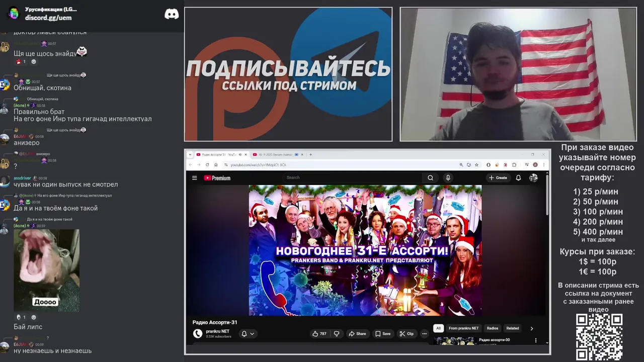Open the prankru NET channel name link

(x=217, y=331)
